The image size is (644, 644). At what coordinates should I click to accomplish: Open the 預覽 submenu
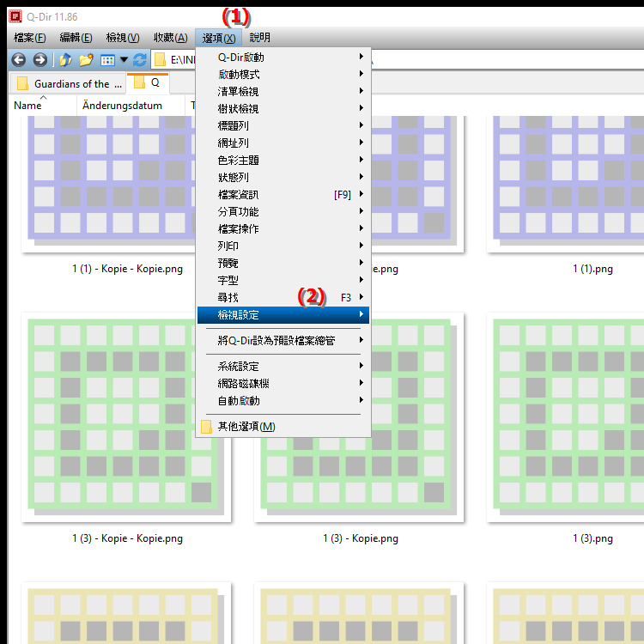283,264
